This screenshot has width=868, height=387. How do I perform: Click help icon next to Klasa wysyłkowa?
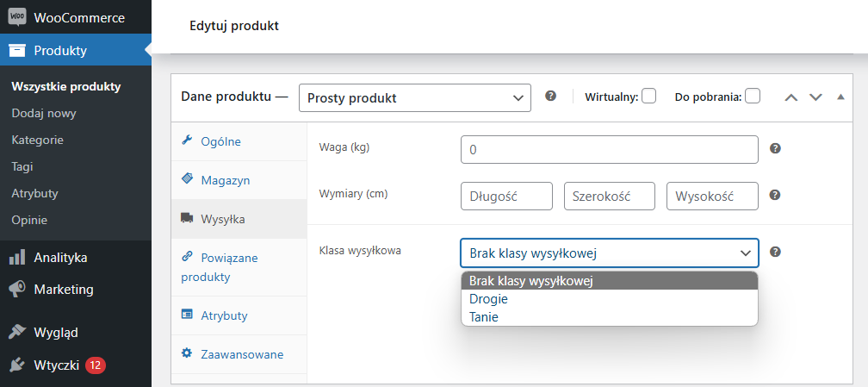coord(776,253)
